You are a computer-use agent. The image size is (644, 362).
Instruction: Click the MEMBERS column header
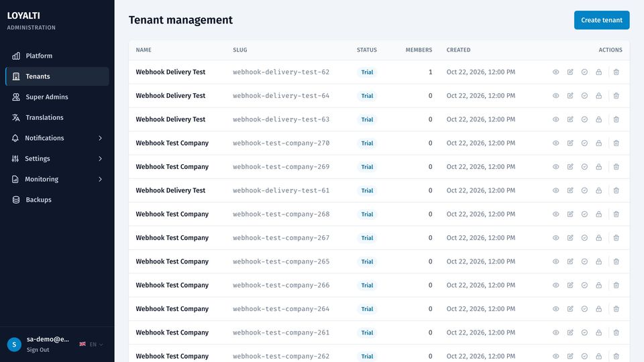tap(419, 50)
